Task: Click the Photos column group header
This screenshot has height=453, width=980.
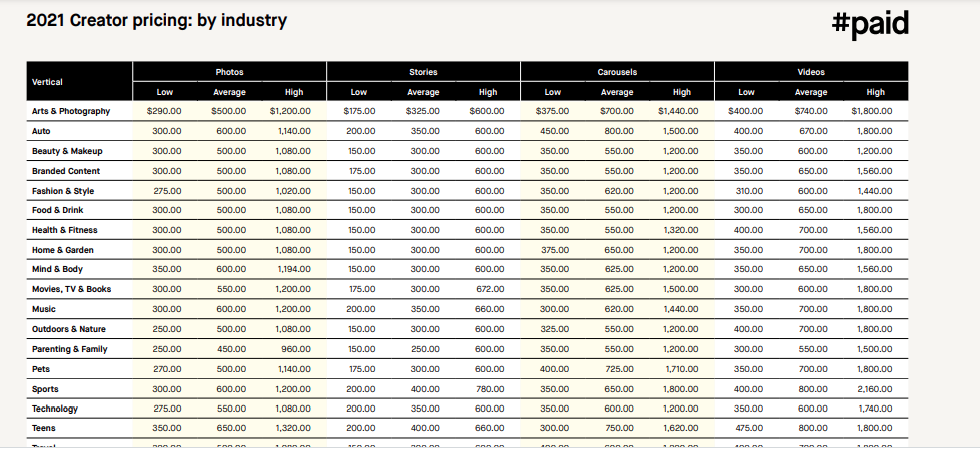Action: pyautogui.click(x=229, y=72)
